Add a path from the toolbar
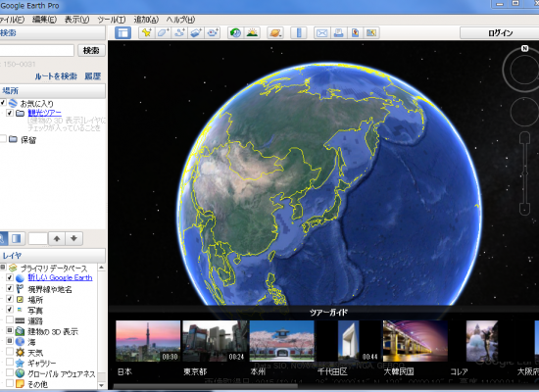Viewport: 539px width, 392px height. point(179,33)
